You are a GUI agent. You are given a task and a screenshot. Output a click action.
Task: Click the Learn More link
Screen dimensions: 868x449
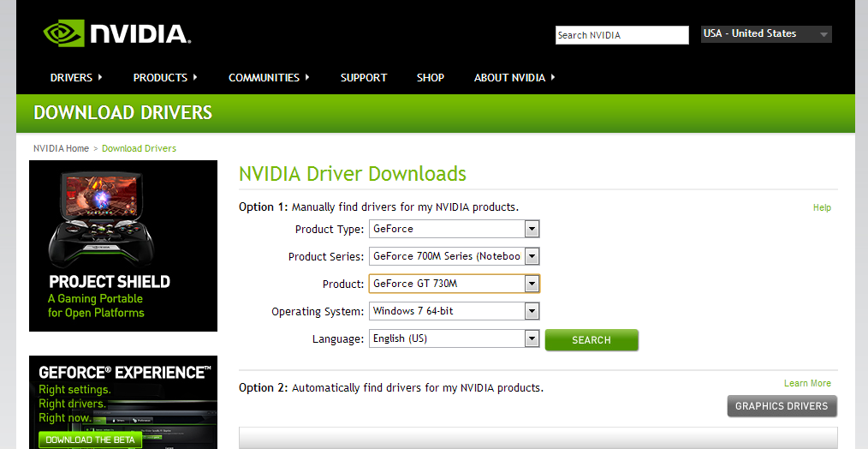(x=807, y=383)
